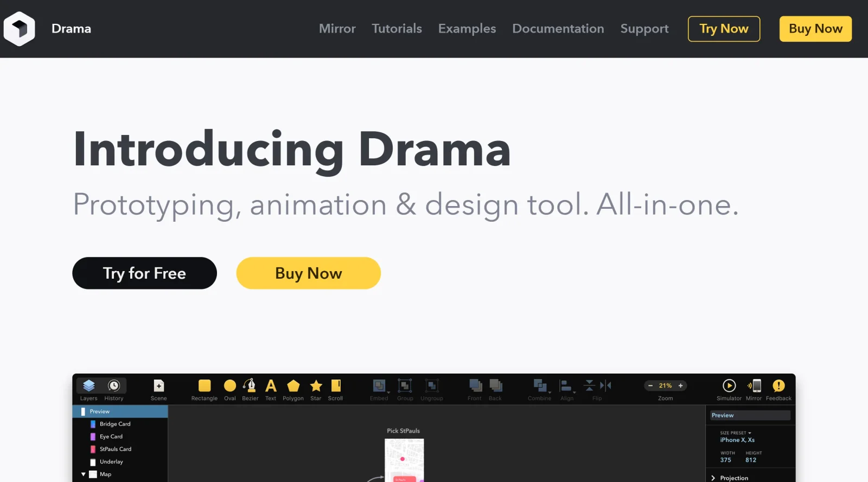Image resolution: width=868 pixels, height=482 pixels.
Task: Click Buy Now in the header
Action: (x=815, y=29)
